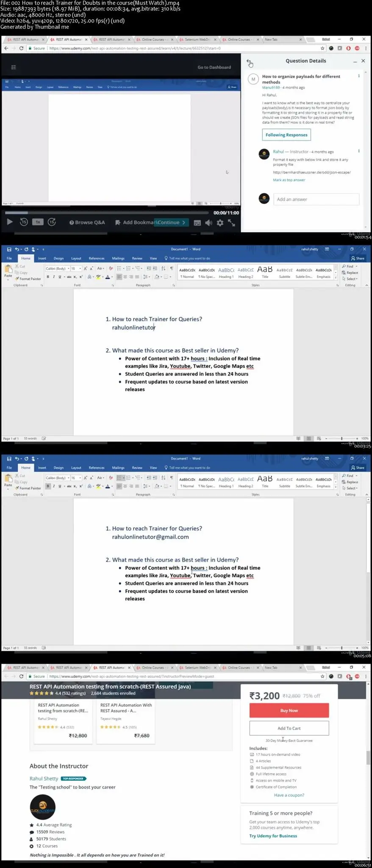The width and height of the screenshot is (372, 868).
Task: Click the Add an answer field
Action: (x=316, y=199)
